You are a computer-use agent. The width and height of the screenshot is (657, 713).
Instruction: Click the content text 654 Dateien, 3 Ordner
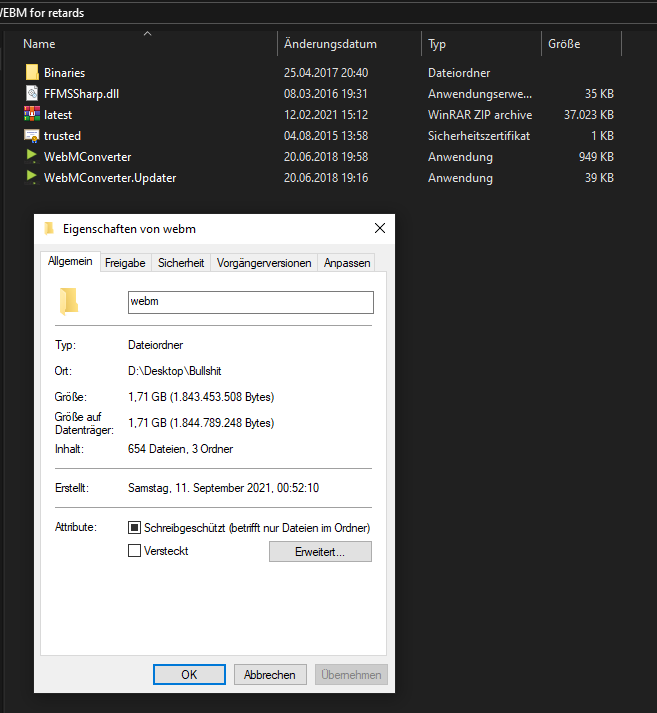point(181,449)
